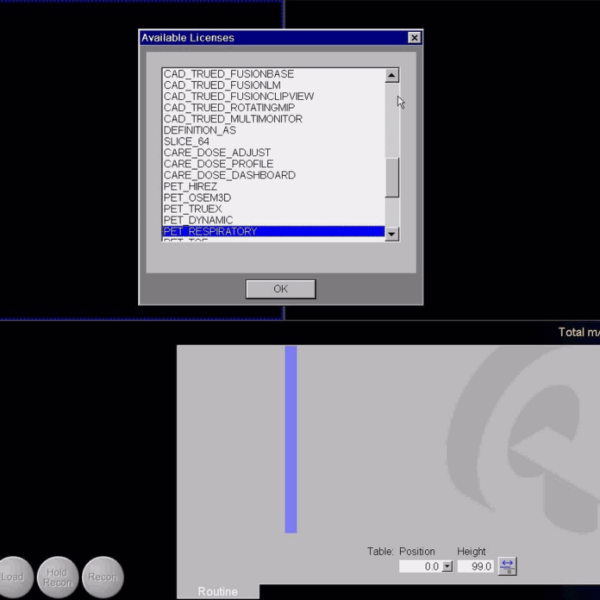Click the table Height value field
Viewport: 600px width, 600px height.
(x=476, y=567)
